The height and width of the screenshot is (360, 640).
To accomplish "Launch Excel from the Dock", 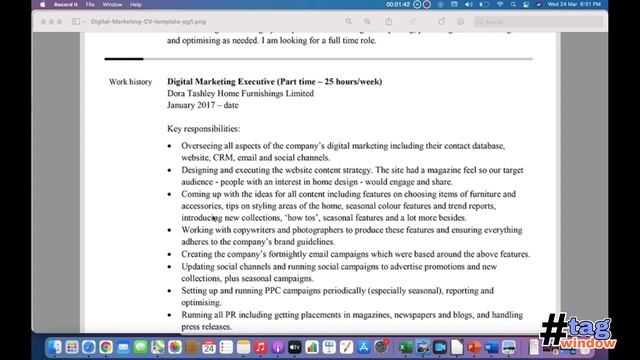I will coord(406,347).
